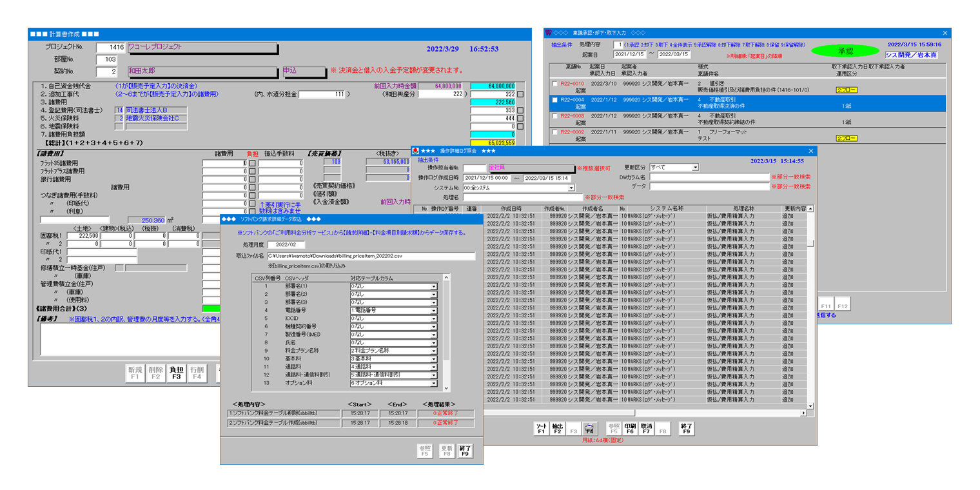Click the 抽出 F2 extract button
This screenshot has height=490, width=980.
pyautogui.click(x=558, y=429)
